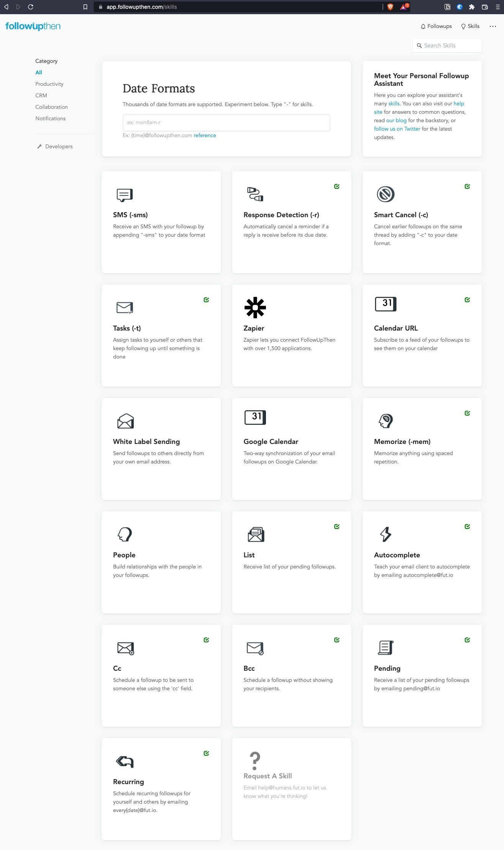Click the Request A Skill question mark

(x=255, y=760)
